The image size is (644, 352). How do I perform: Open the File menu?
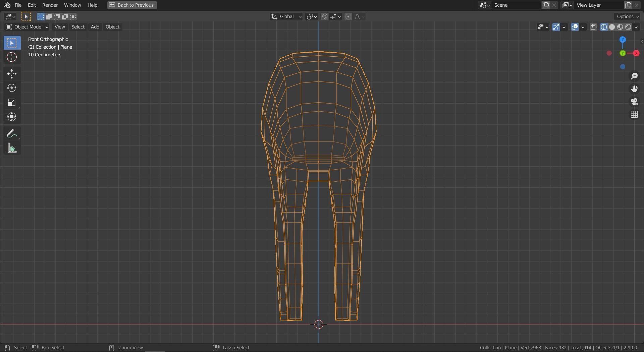(18, 5)
